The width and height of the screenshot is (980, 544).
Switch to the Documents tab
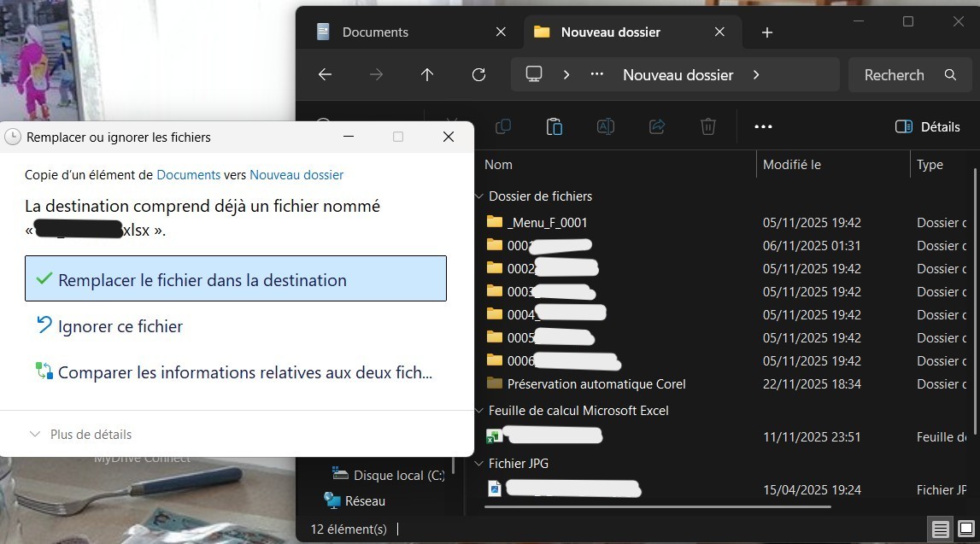tap(374, 32)
